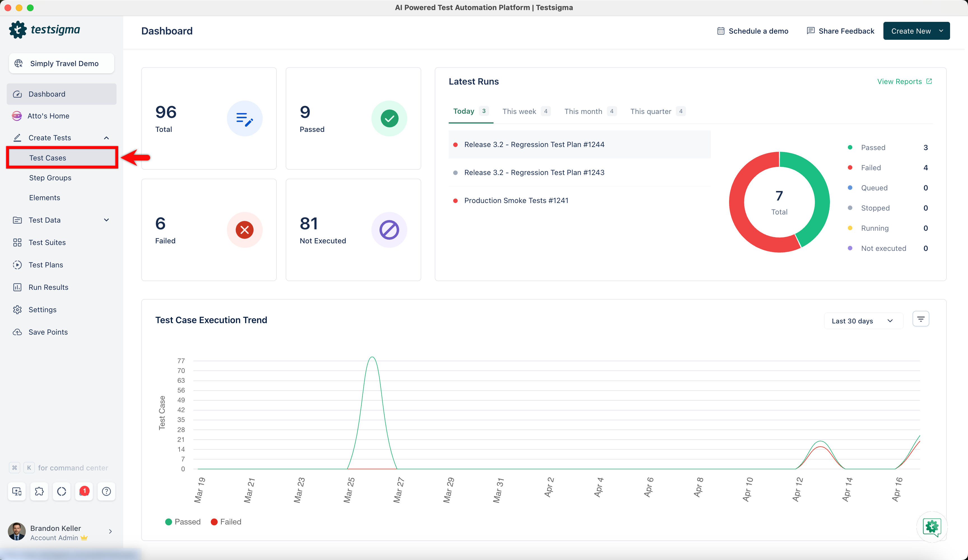968x560 pixels.
Task: Open Test Cases in the sidebar
Action: 62,158
